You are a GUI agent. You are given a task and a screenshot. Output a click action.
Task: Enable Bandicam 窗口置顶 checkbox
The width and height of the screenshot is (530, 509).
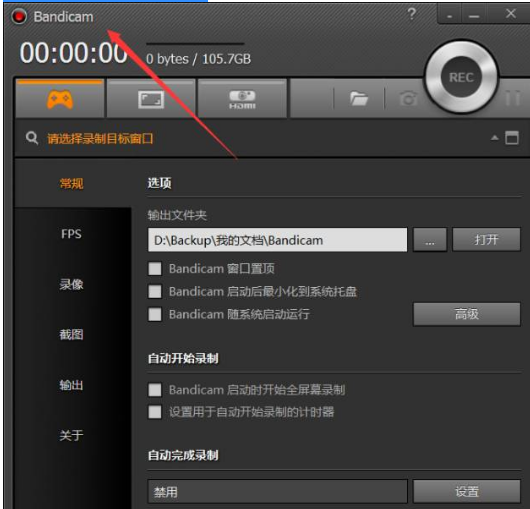coord(155,269)
